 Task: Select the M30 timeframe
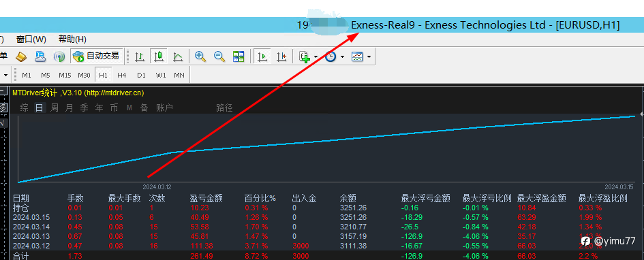tap(85, 75)
